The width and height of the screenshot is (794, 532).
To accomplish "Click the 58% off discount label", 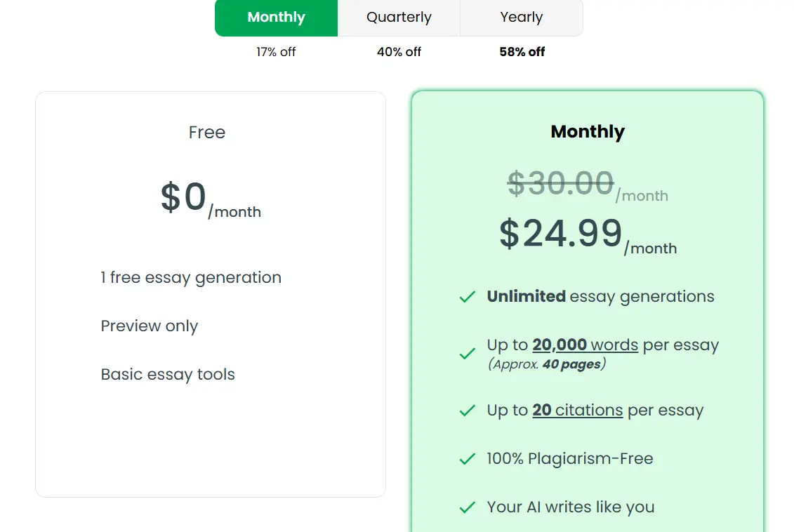I will pyautogui.click(x=522, y=52).
